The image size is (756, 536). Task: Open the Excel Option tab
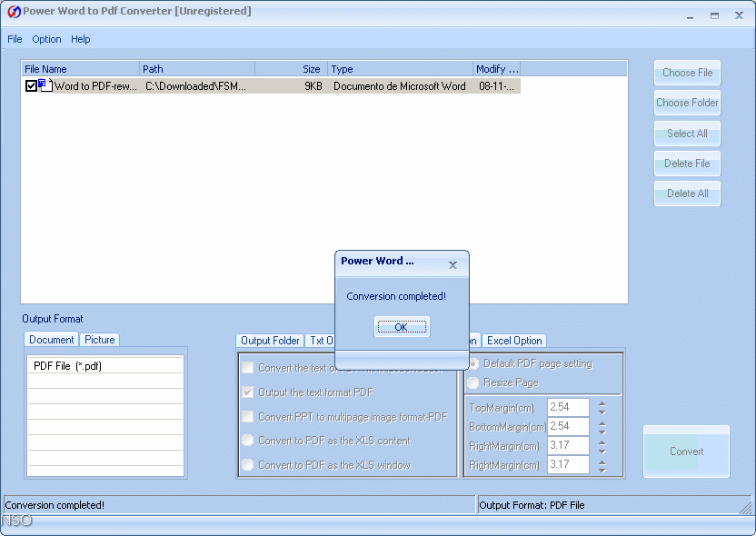pos(514,341)
